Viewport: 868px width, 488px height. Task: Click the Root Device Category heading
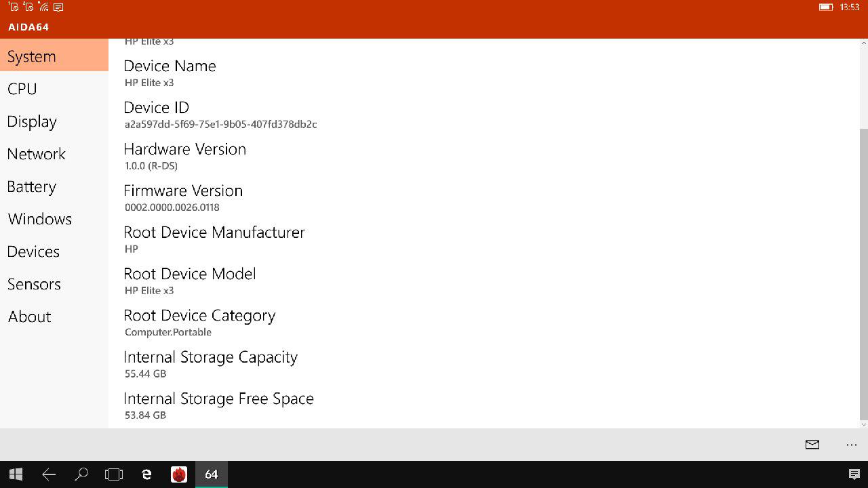click(x=199, y=316)
